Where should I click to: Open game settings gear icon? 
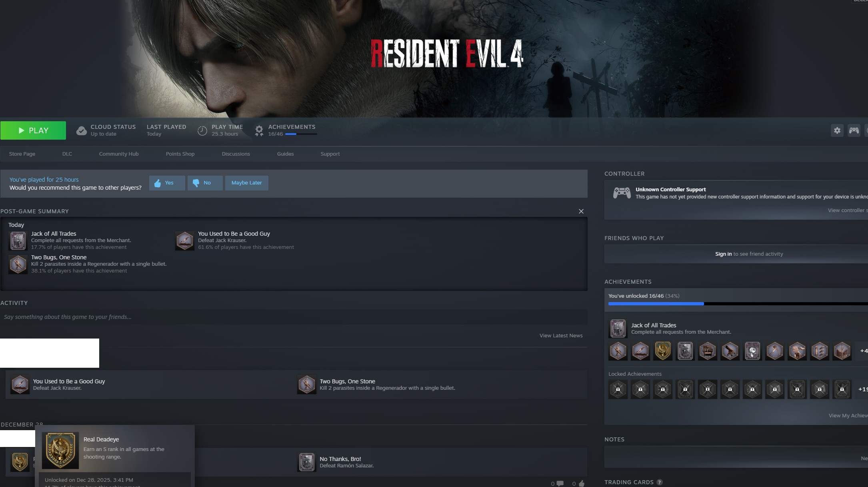click(837, 130)
